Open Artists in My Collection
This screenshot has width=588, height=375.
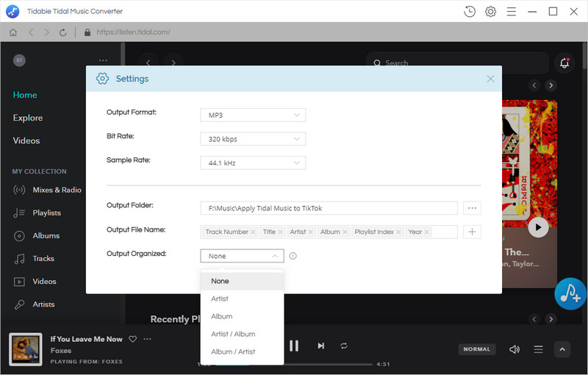(x=34, y=304)
